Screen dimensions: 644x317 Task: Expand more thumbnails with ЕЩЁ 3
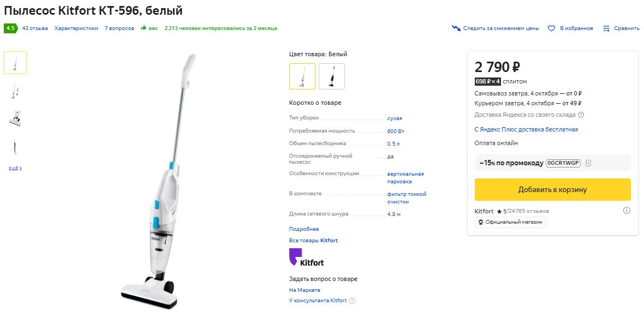pos(15,169)
